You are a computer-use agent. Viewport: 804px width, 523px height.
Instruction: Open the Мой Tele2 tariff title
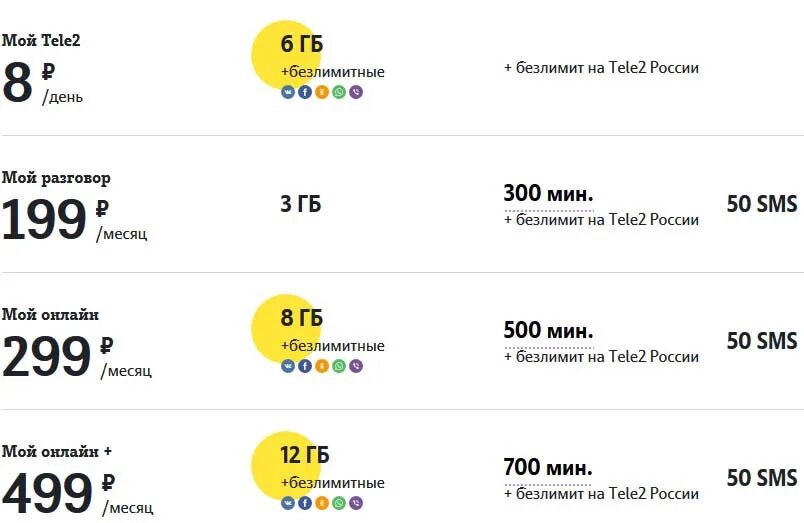click(41, 41)
